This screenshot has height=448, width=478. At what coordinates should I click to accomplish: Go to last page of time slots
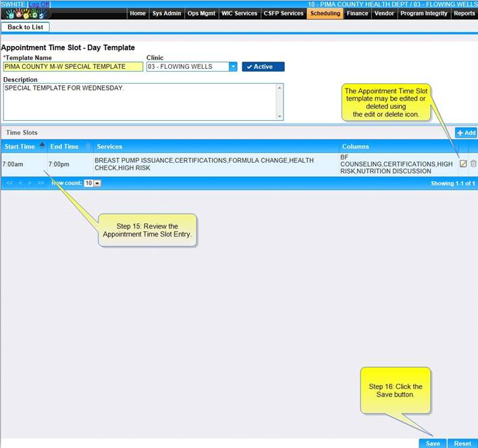41,183
